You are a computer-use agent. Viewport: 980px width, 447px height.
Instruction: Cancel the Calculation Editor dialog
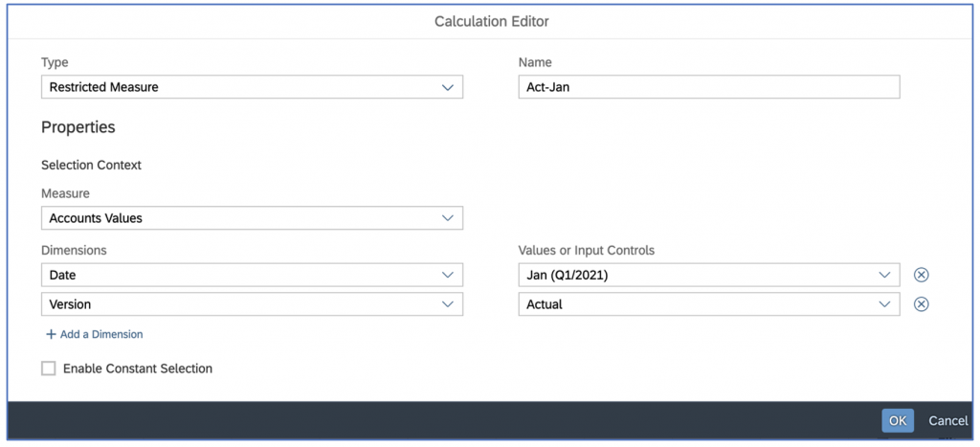click(948, 421)
